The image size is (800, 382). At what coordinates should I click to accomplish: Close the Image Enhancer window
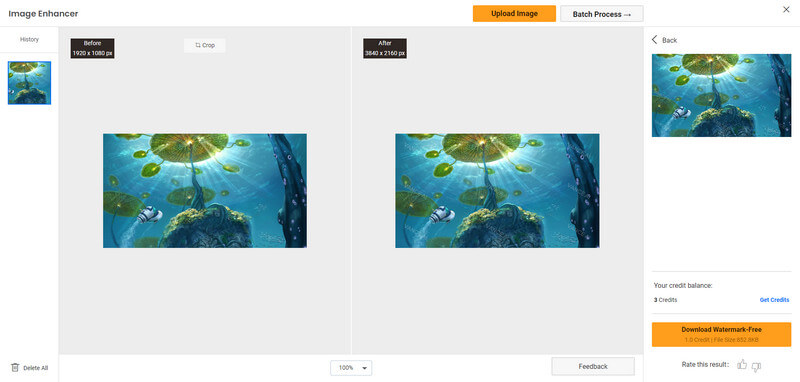click(786, 9)
